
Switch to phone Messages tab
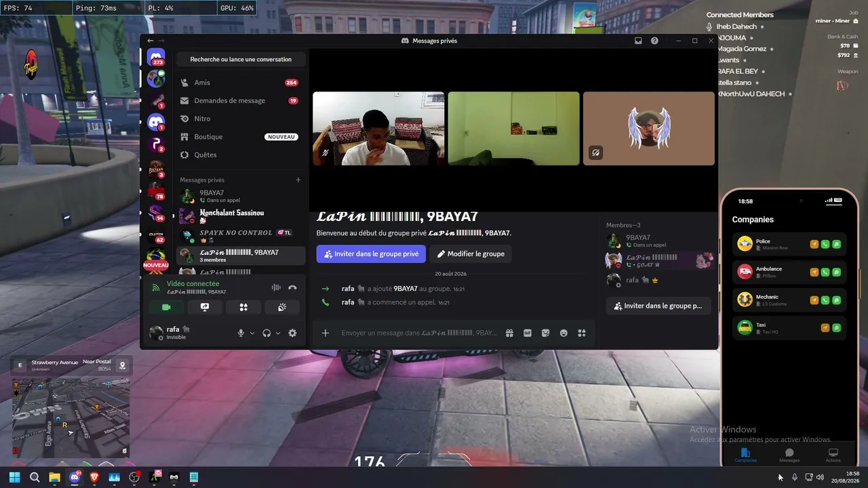click(x=789, y=455)
